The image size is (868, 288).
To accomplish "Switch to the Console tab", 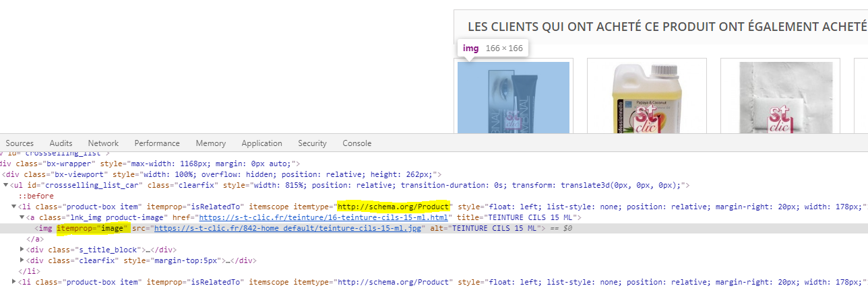I will click(x=356, y=143).
